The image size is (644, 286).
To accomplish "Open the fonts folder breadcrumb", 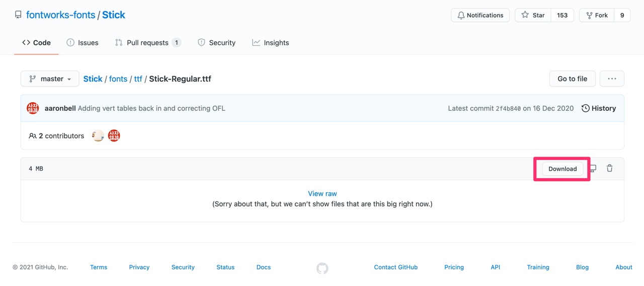I will (118, 79).
